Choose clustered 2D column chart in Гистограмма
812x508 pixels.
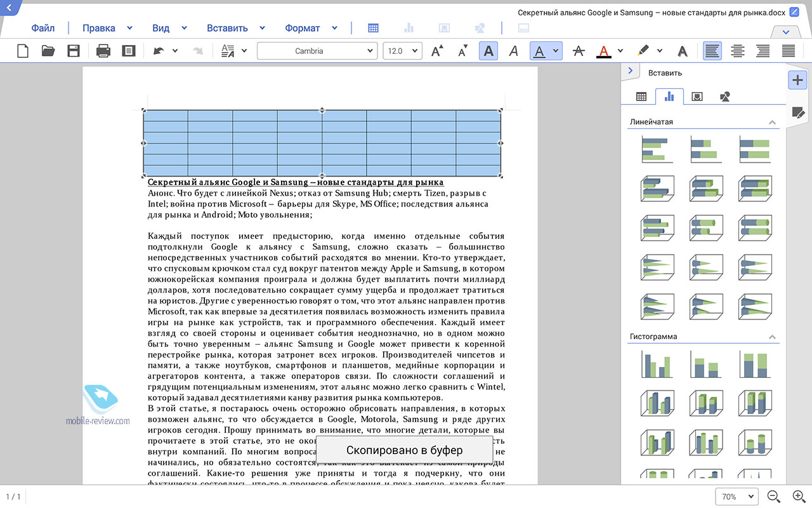pos(657,364)
